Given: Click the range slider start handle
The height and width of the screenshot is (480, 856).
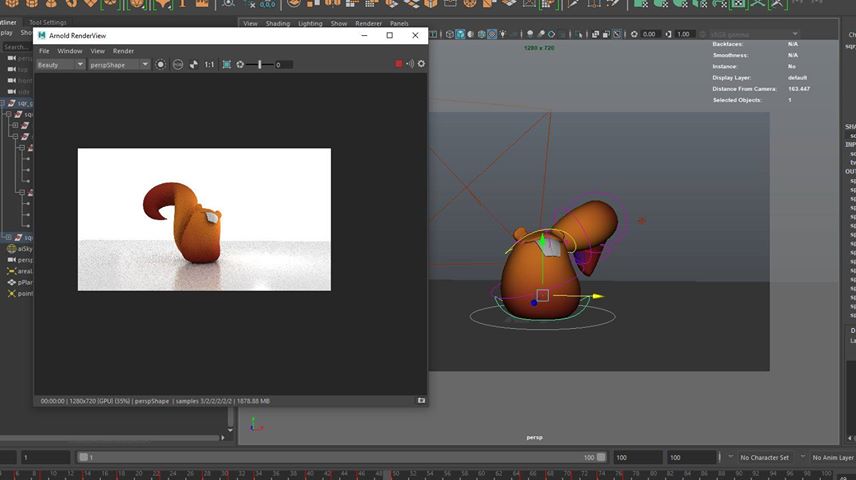Looking at the screenshot, I should coord(83,457).
